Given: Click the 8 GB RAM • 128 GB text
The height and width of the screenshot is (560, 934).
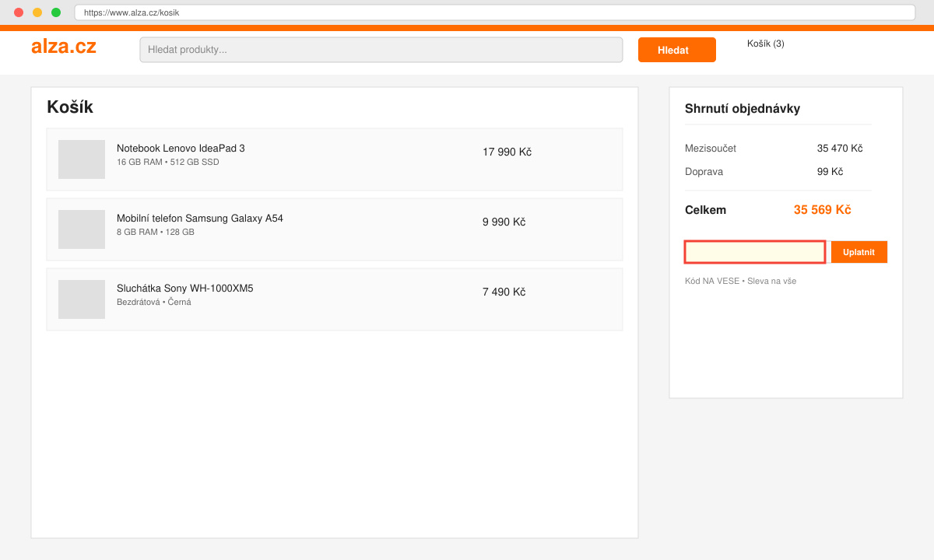Looking at the screenshot, I should [156, 232].
